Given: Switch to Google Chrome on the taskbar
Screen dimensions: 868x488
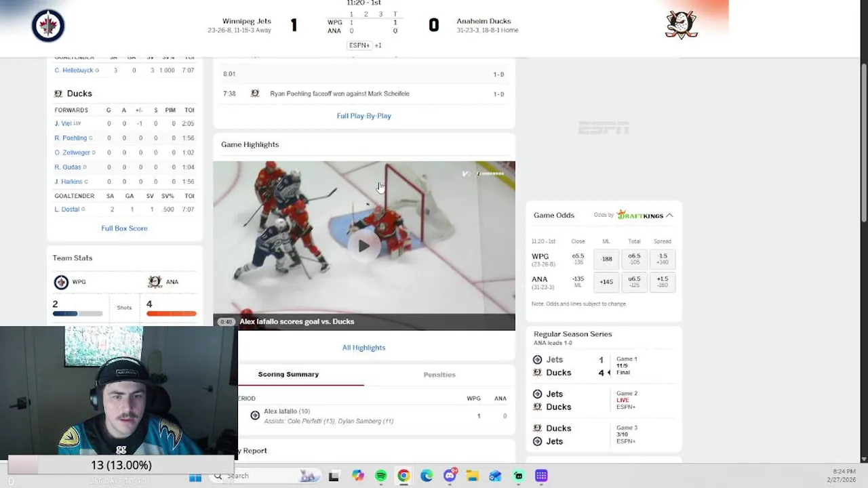Looking at the screenshot, I should pos(403,476).
